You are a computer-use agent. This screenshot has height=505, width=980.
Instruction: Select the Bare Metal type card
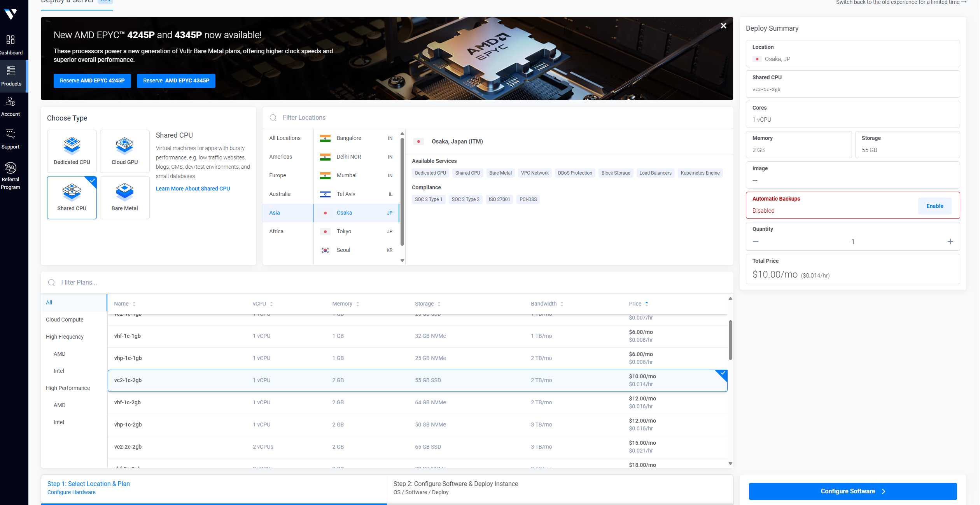click(125, 197)
